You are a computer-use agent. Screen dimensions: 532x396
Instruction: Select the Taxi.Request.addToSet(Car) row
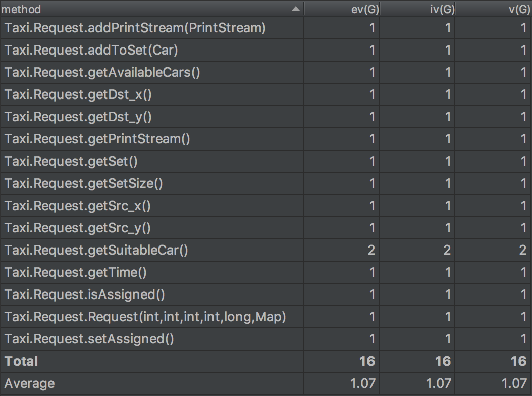click(91, 50)
